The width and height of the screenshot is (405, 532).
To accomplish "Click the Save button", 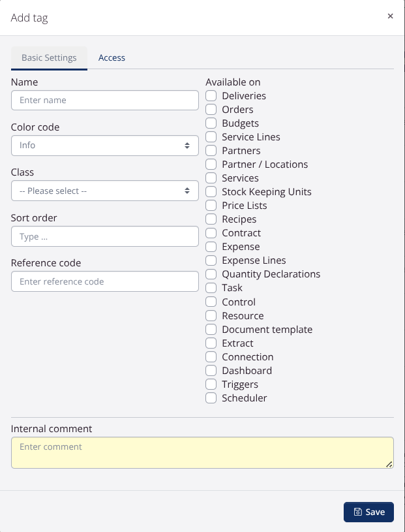I will 368,512.
